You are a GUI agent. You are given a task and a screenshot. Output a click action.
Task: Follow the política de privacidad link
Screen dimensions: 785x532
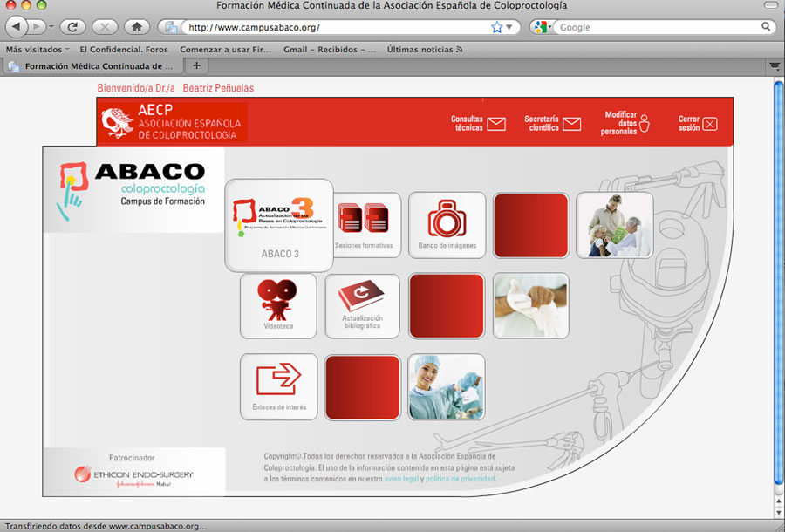tap(460, 479)
